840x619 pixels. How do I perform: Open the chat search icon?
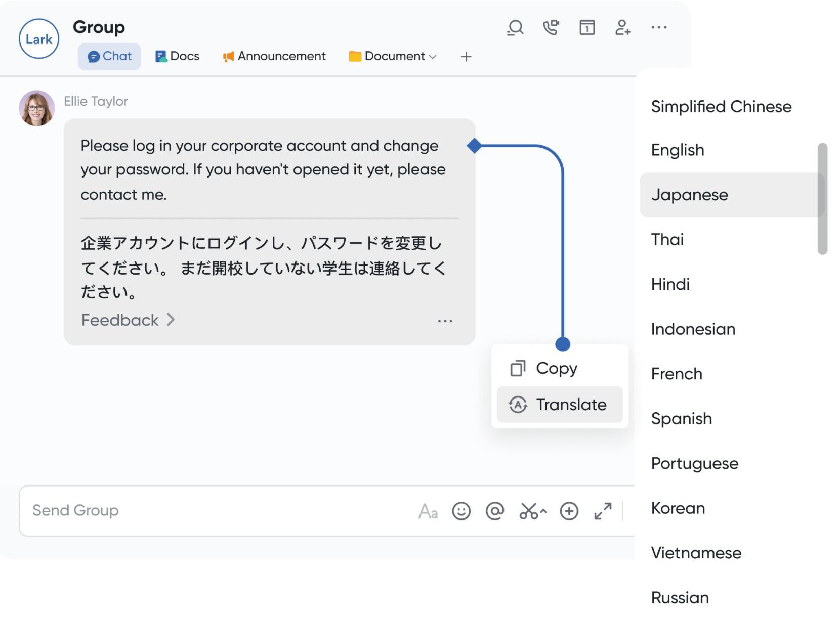(515, 28)
